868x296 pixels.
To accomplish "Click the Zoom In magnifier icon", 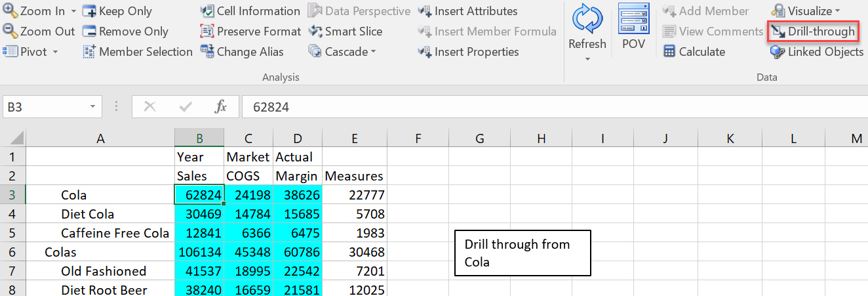I will click(10, 11).
